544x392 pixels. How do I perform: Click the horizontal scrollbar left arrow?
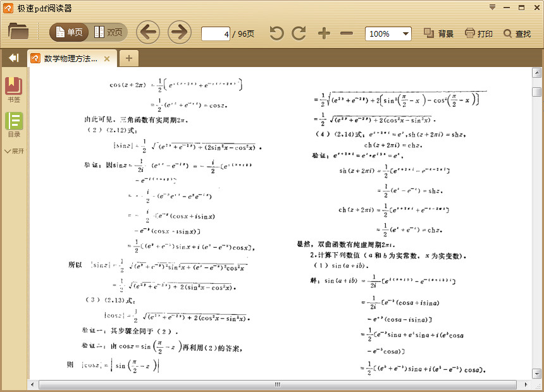tap(33, 384)
